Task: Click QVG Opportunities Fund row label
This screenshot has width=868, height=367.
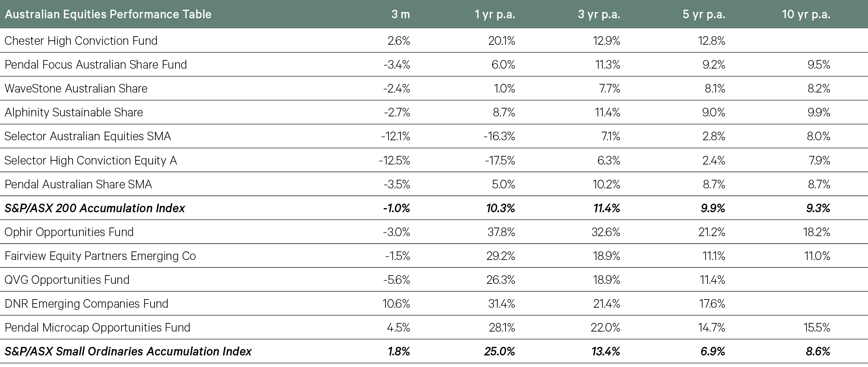Action: pyautogui.click(x=67, y=280)
